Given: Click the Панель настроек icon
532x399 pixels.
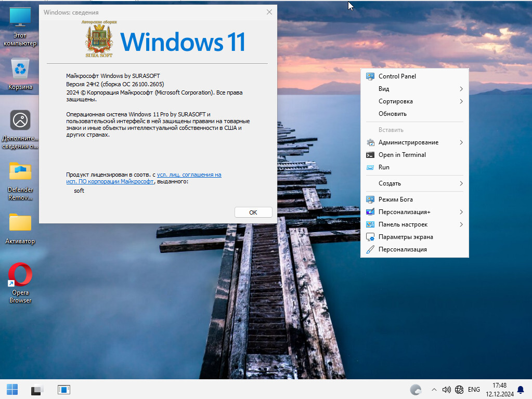Looking at the screenshot, I should point(370,224).
